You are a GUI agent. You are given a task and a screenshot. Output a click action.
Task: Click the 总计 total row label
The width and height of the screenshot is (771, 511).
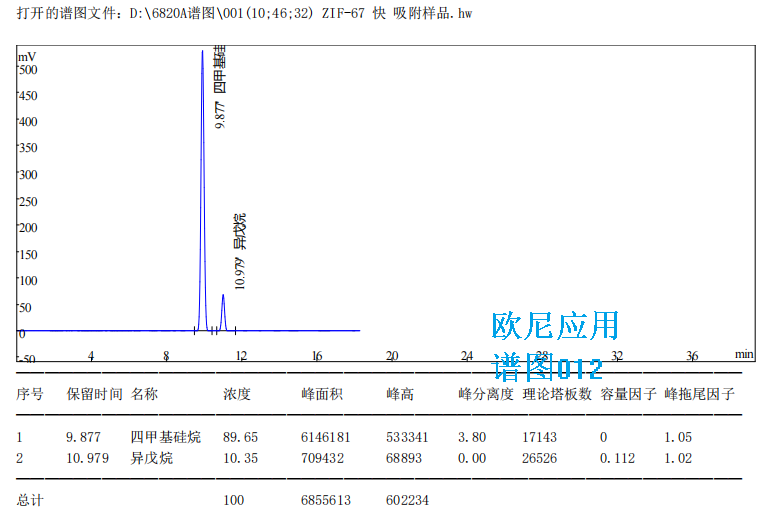click(30, 499)
